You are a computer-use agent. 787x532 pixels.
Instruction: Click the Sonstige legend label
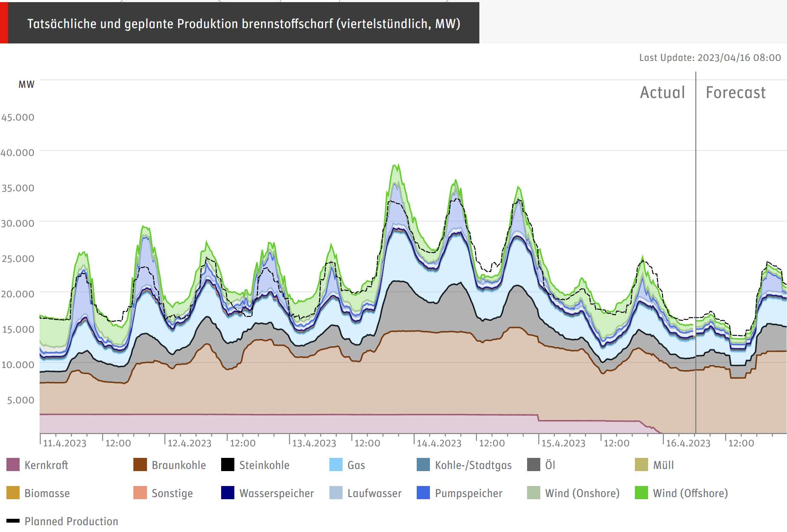172,493
